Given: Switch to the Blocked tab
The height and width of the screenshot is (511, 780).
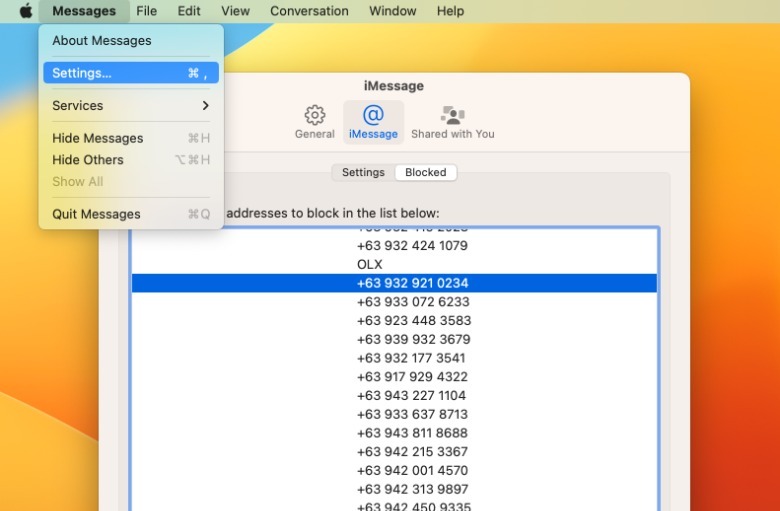Looking at the screenshot, I should (425, 172).
